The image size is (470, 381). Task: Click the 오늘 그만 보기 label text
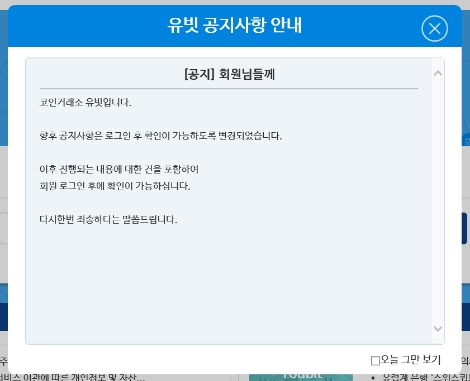click(411, 360)
